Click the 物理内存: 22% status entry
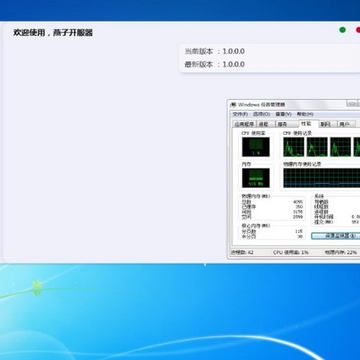360x360 pixels. tap(341, 252)
